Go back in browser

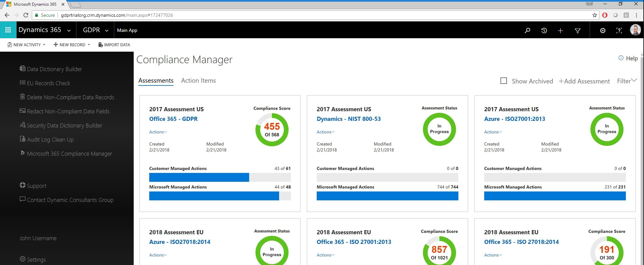click(x=7, y=15)
